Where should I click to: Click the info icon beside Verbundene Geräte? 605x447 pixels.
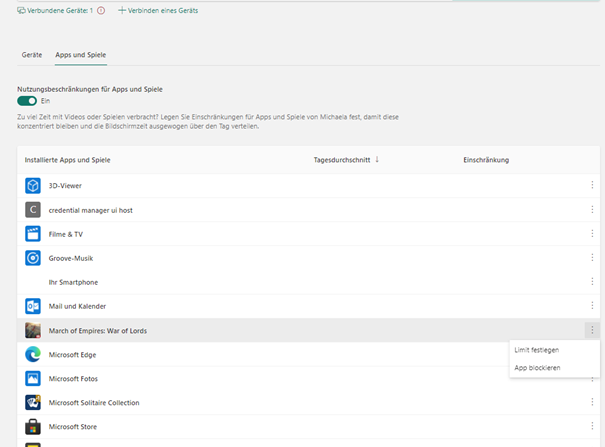(101, 10)
